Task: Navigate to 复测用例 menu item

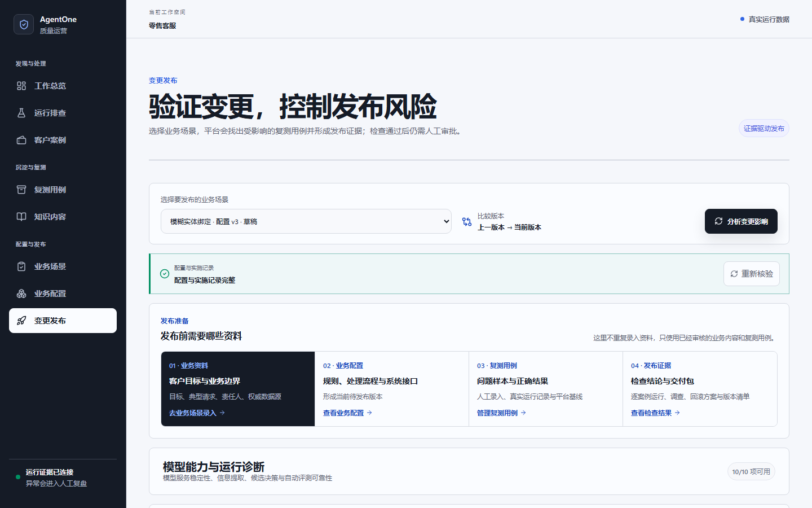Action: point(63,190)
